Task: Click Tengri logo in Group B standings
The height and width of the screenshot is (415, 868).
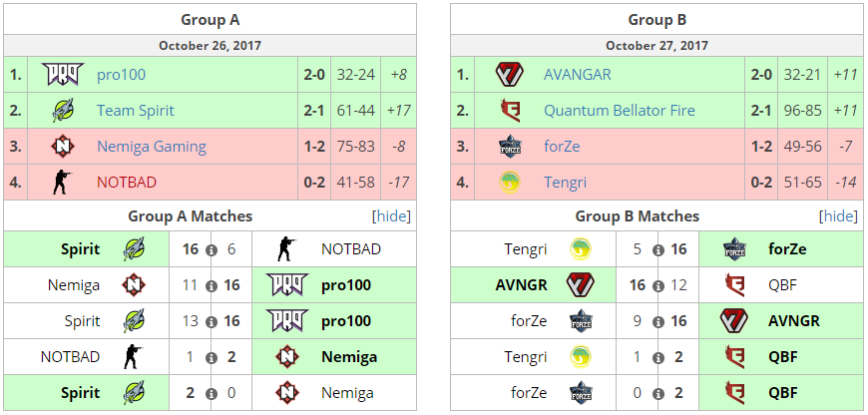Action: tap(510, 183)
